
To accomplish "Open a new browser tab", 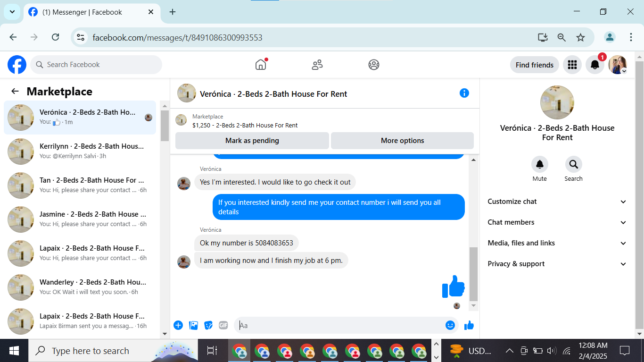I will (173, 12).
